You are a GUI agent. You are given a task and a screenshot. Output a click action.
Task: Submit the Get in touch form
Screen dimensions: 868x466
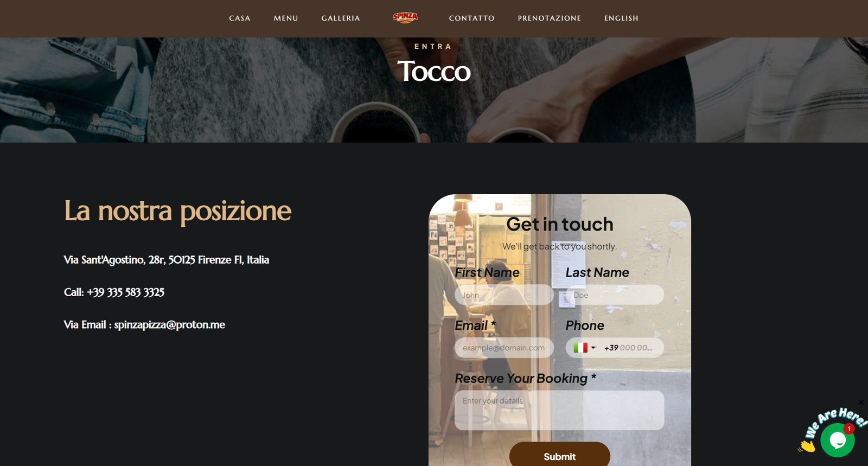point(559,455)
